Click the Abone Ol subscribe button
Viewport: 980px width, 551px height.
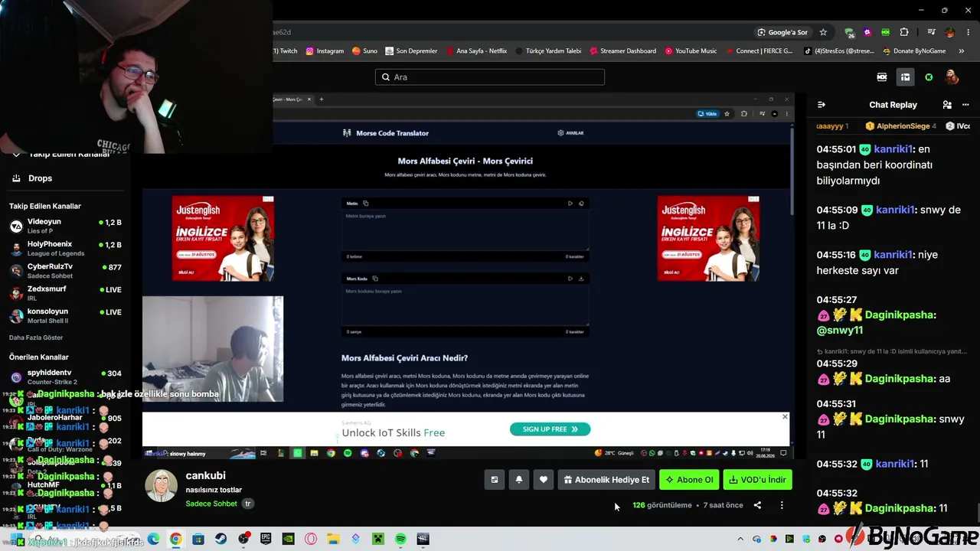[x=689, y=480]
